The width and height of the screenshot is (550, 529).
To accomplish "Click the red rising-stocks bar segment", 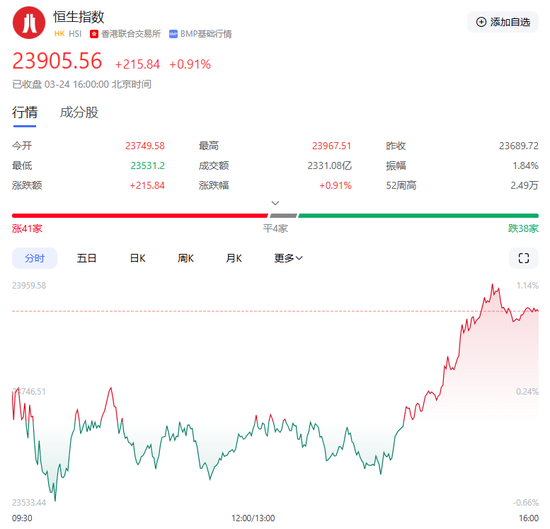I will 140,216.
